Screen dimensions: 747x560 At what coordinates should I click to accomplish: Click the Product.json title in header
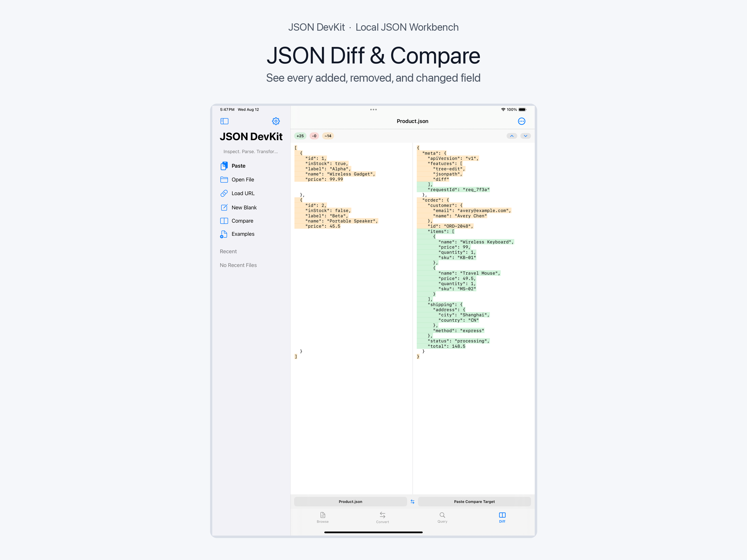(x=412, y=121)
